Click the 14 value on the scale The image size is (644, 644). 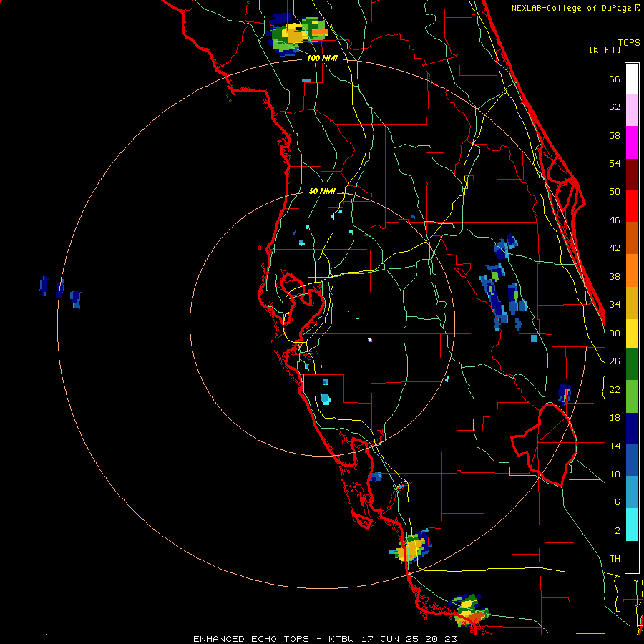615,446
